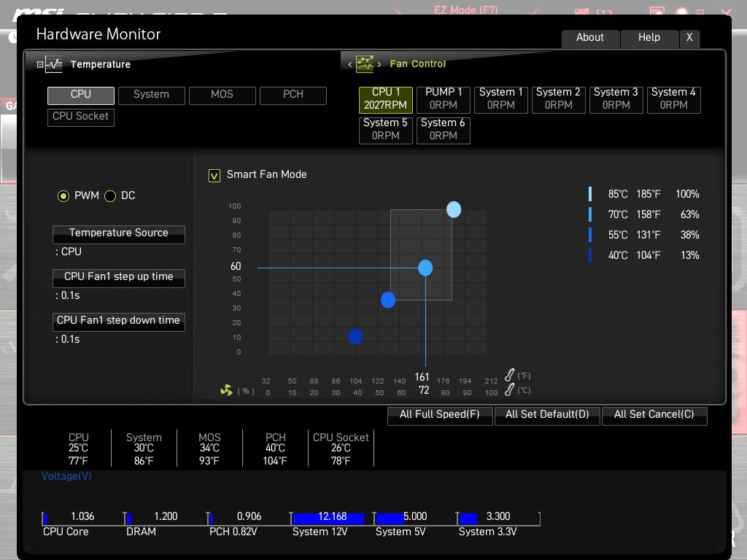The width and height of the screenshot is (747, 560).
Task: Click the MOS 34°C temperature reading
Action: pyautogui.click(x=209, y=448)
